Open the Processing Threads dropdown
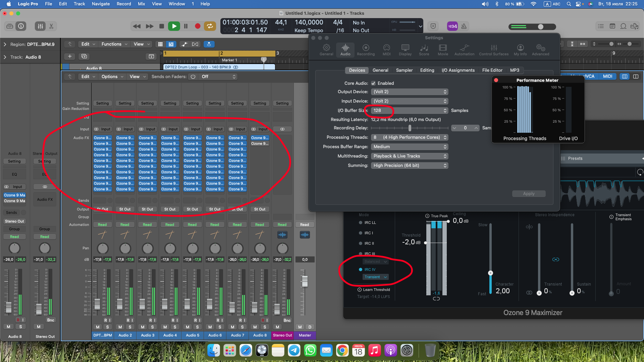Viewport: 644px width, 362px height. tap(410, 137)
